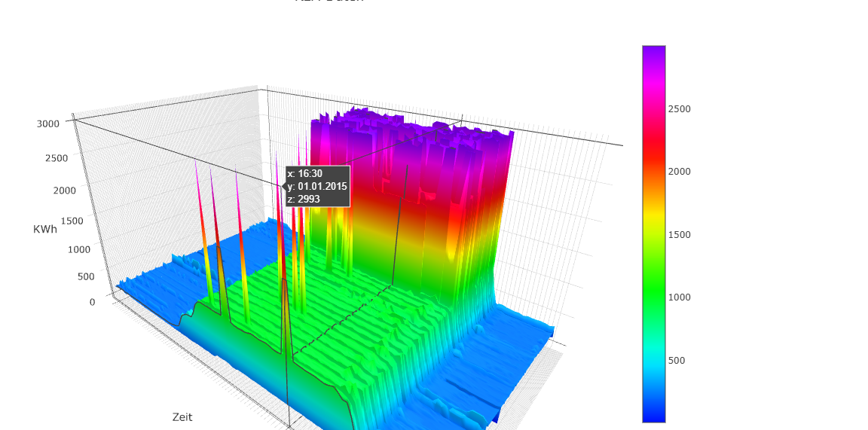
Task: Click the KWh axis title
Action: 45,229
